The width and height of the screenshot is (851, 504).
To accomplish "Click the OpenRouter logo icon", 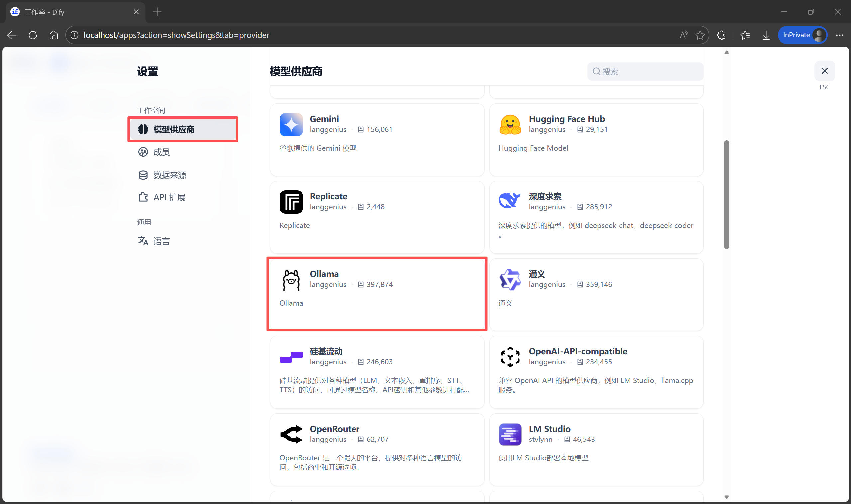I will click(291, 435).
